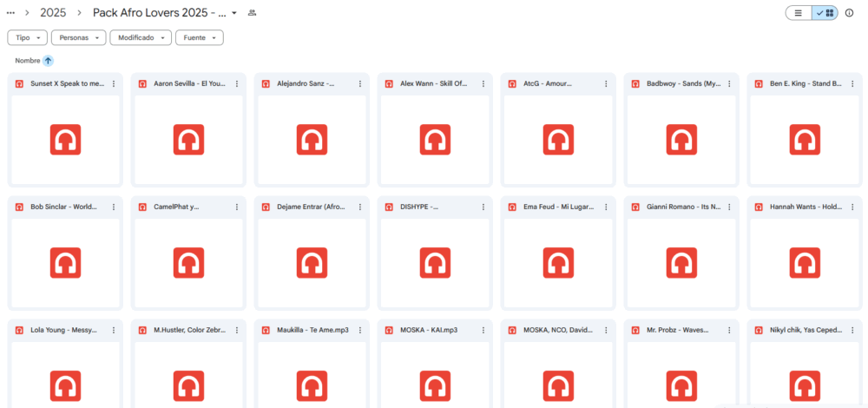Select CamelPhat audio thumbnail
Viewport: 868px width, 408px height.
coord(188,263)
